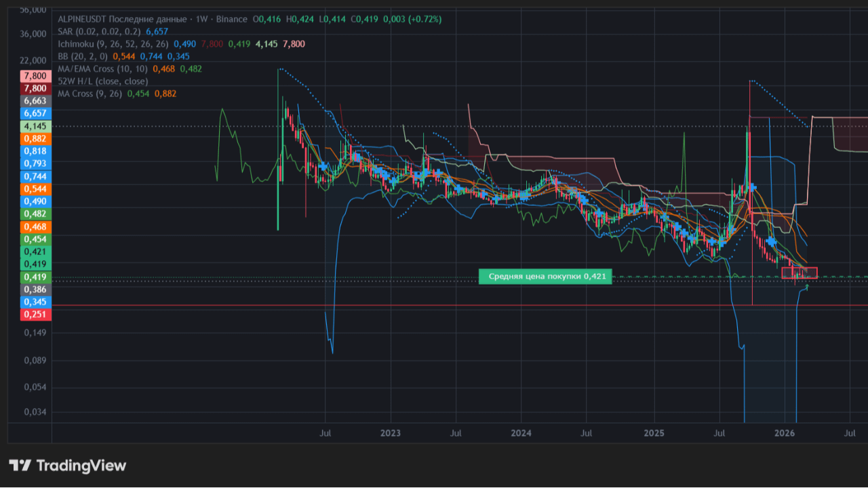Click the red 0,251 price label
This screenshot has width=868, height=488.
35,314
